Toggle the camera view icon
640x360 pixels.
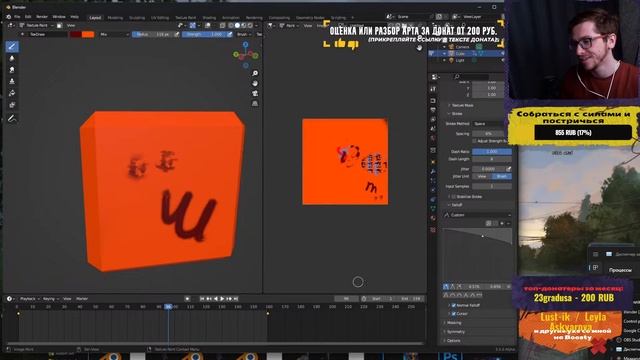click(x=255, y=93)
